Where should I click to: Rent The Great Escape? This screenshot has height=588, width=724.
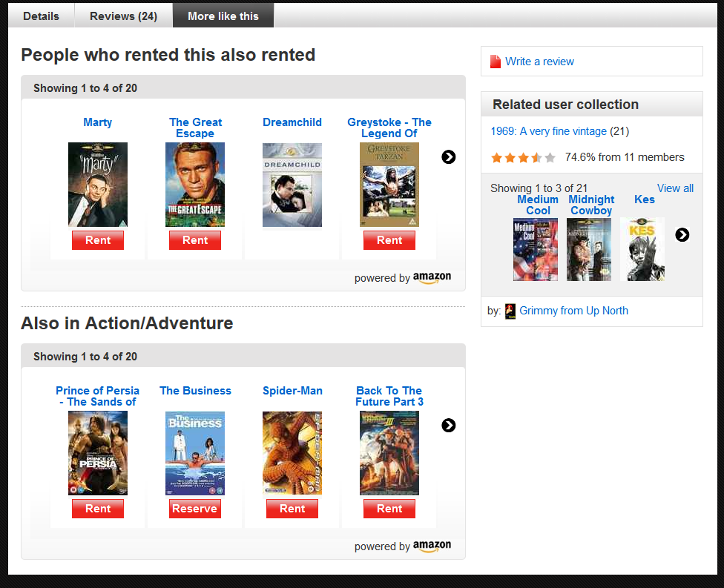[x=195, y=240]
